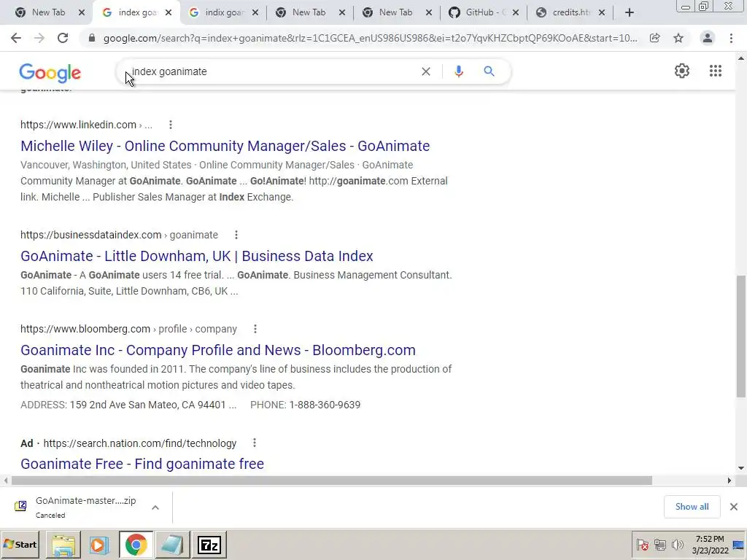Viewport: 747px width, 560px height.
Task: Open more options for LinkedIn result
Action: [171, 125]
